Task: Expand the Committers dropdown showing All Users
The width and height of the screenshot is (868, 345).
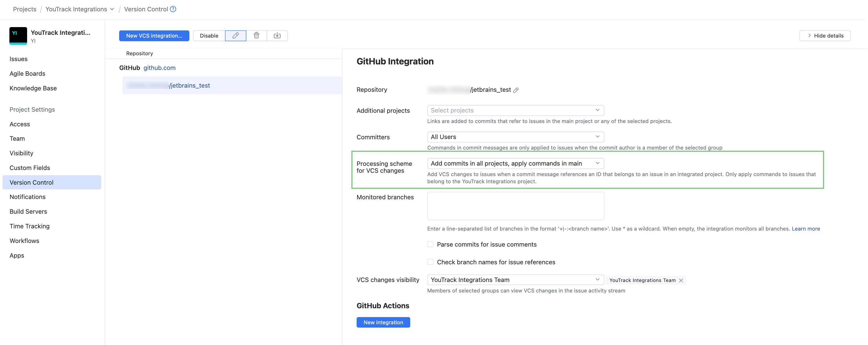Action: point(515,137)
